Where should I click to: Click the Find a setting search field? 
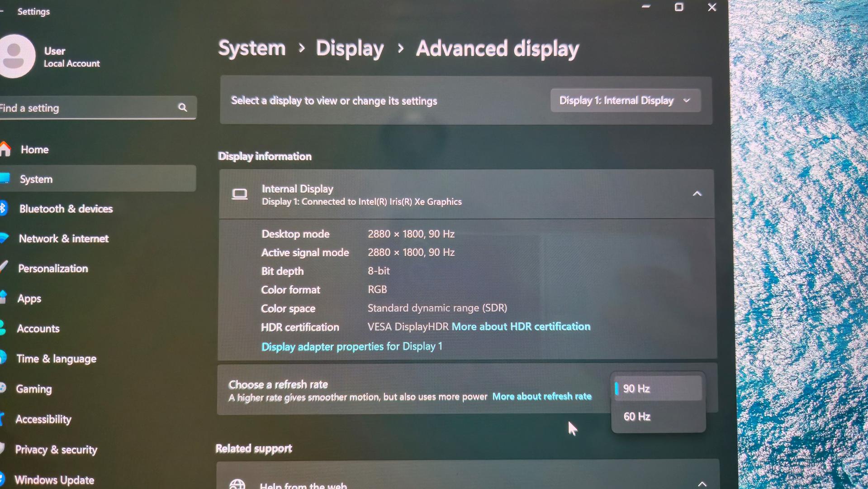click(86, 108)
